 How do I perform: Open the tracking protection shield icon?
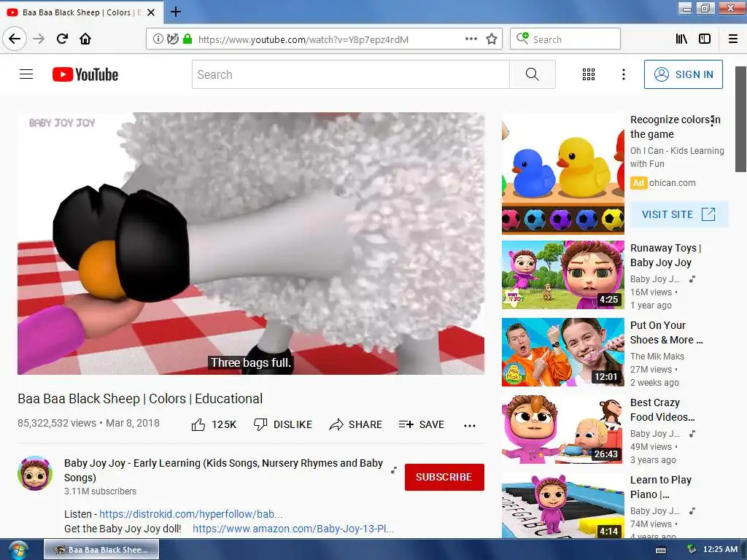tap(172, 39)
